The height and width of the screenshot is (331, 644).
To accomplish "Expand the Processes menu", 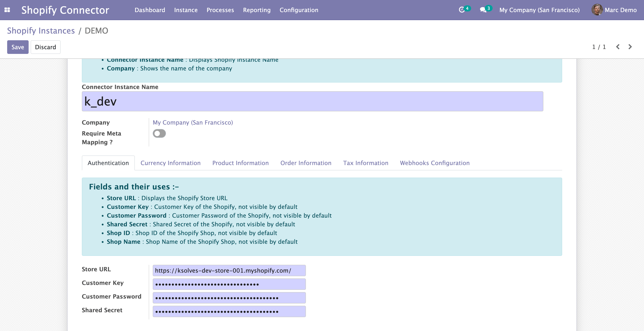I will click(x=220, y=10).
